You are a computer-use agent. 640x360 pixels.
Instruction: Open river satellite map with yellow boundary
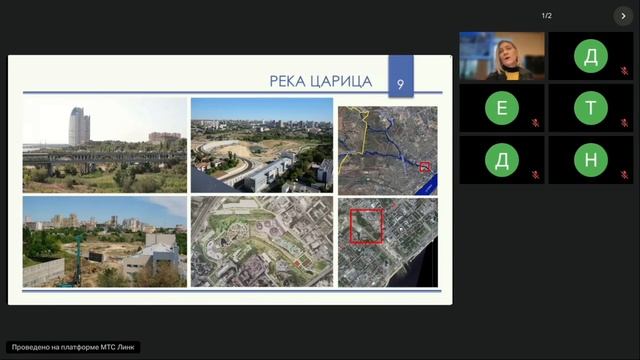[388, 150]
